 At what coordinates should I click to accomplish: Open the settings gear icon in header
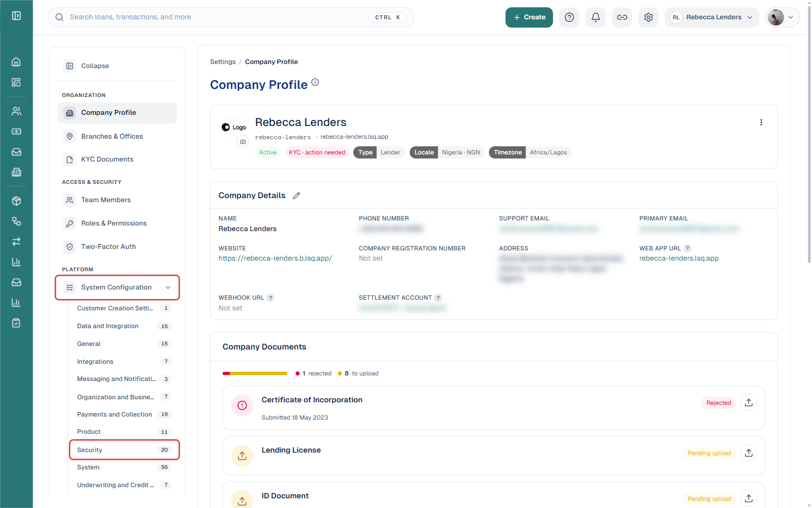(649, 17)
